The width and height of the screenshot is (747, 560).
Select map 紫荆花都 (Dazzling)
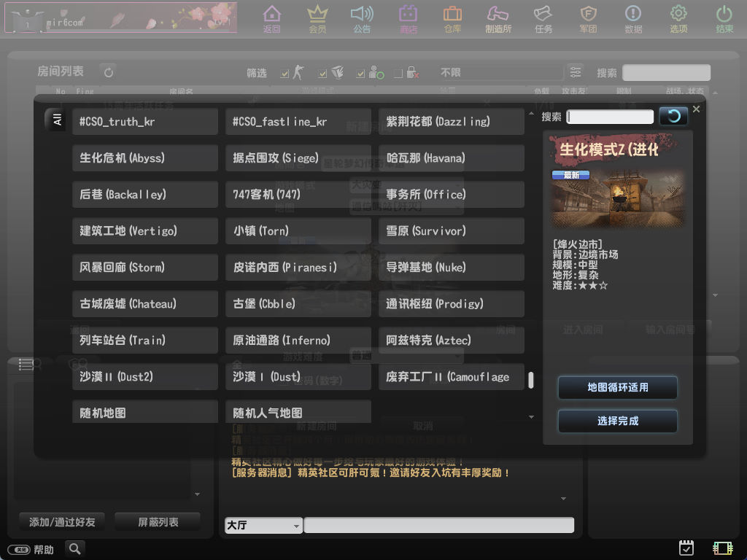451,122
